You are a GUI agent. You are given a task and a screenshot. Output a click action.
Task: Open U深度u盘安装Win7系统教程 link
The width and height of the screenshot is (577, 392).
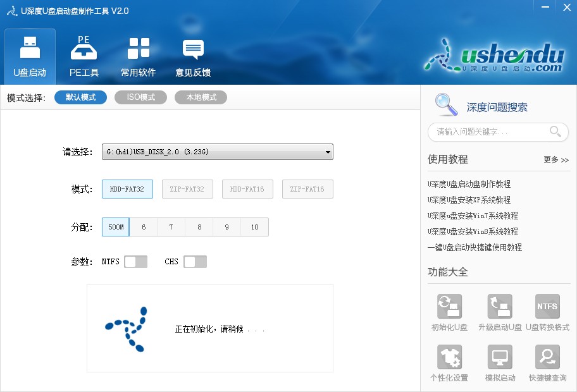(x=473, y=216)
